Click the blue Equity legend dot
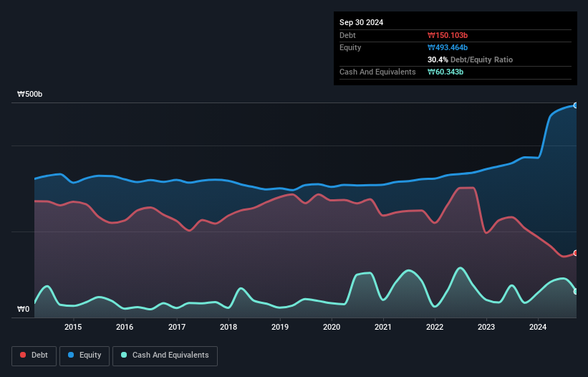588x377 pixels. [x=71, y=355]
